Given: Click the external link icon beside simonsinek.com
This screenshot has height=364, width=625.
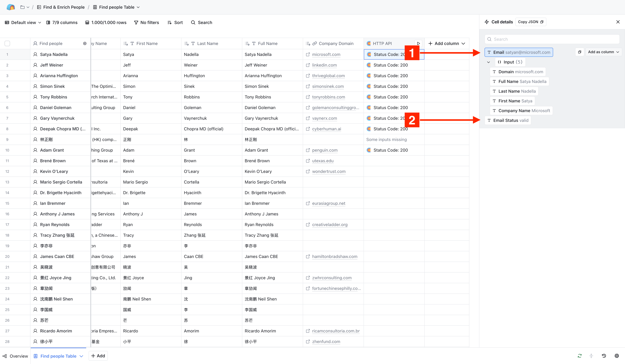Looking at the screenshot, I should click(308, 86).
